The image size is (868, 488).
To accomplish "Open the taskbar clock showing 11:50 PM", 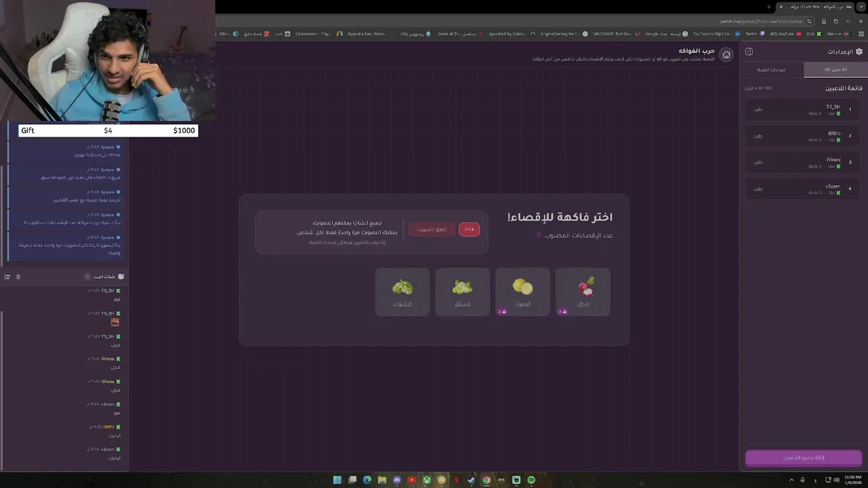I will point(853,480).
